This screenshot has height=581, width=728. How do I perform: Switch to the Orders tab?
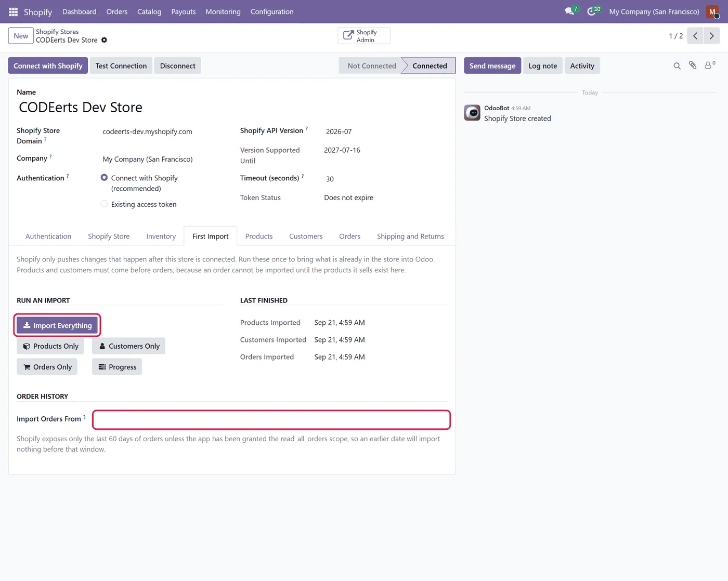click(349, 236)
